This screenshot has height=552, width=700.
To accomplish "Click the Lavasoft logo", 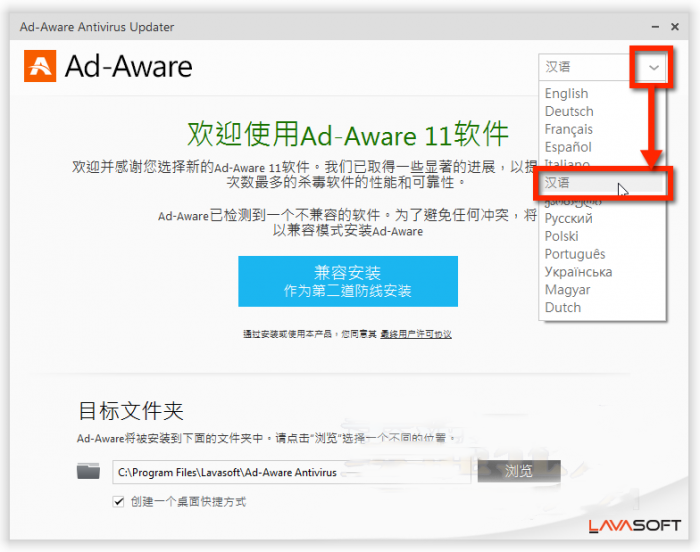I will point(634,526).
